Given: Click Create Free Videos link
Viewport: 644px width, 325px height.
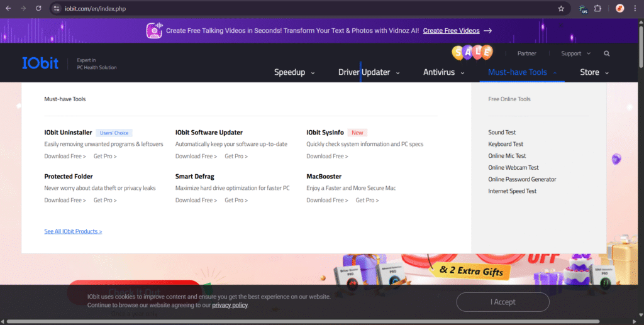Looking at the screenshot, I should [x=451, y=31].
